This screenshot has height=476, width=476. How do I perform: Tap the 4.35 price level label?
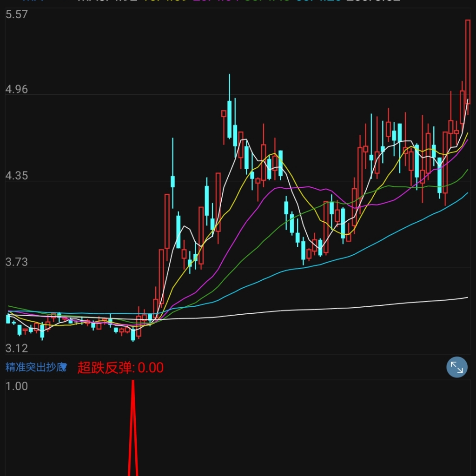(x=17, y=176)
